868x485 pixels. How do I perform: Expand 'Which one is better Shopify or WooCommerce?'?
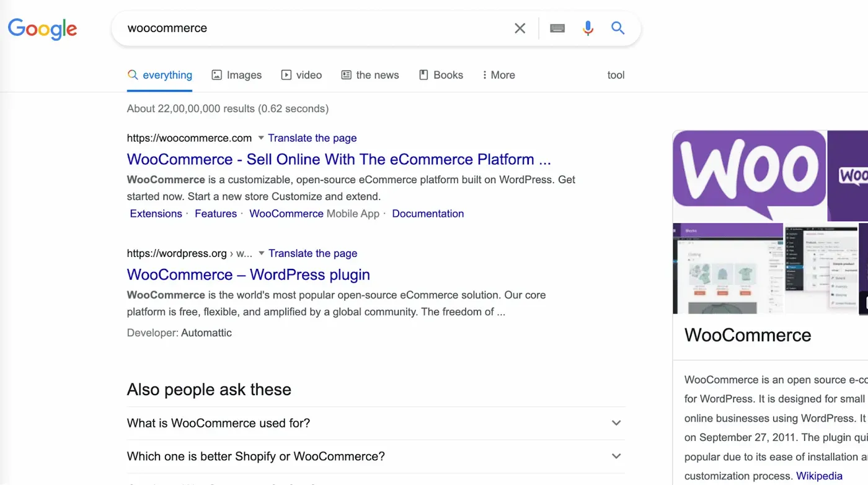coord(376,457)
